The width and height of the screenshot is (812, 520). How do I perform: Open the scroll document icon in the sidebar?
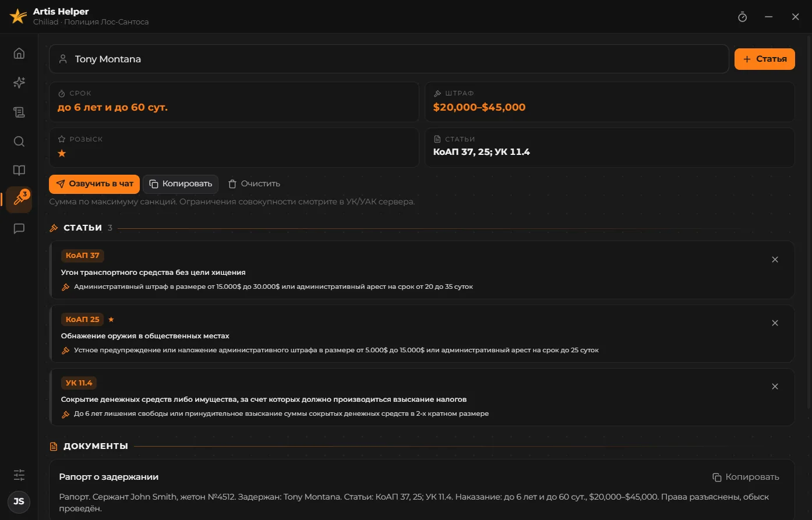[x=19, y=112]
